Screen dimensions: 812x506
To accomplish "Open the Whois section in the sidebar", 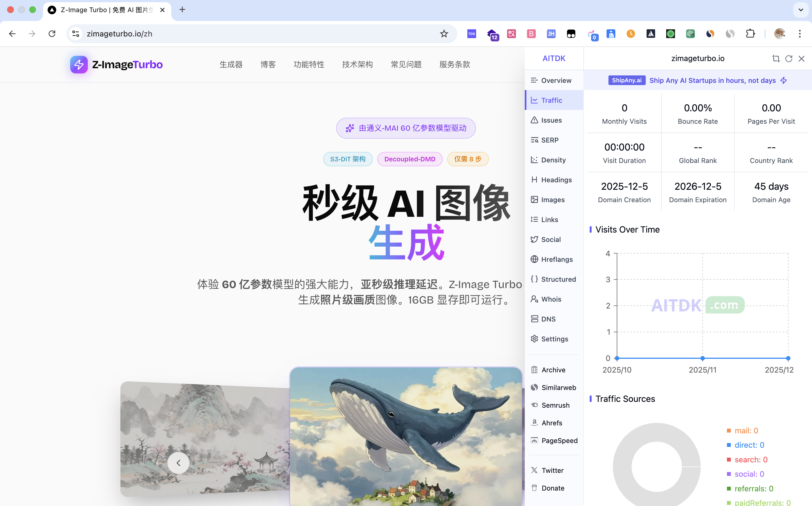I will (551, 299).
